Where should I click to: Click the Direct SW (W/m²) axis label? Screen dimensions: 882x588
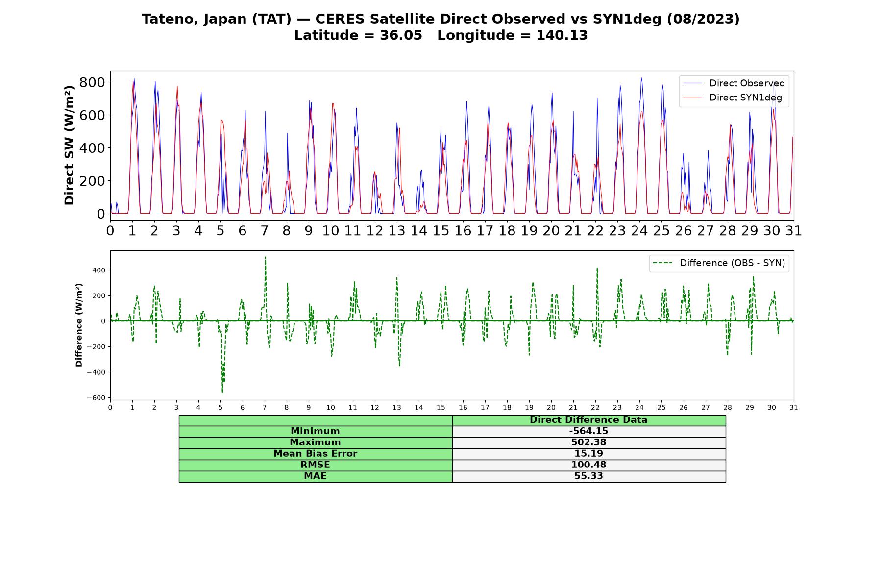(x=70, y=145)
